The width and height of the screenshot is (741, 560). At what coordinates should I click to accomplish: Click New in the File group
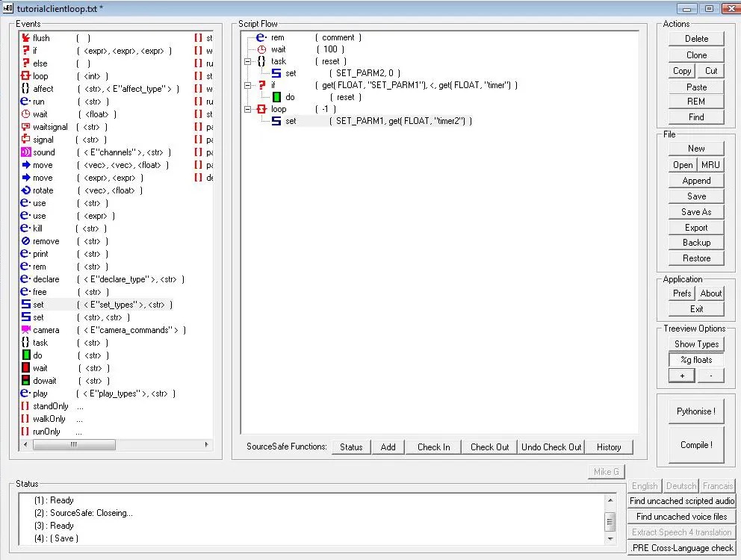tap(696, 149)
